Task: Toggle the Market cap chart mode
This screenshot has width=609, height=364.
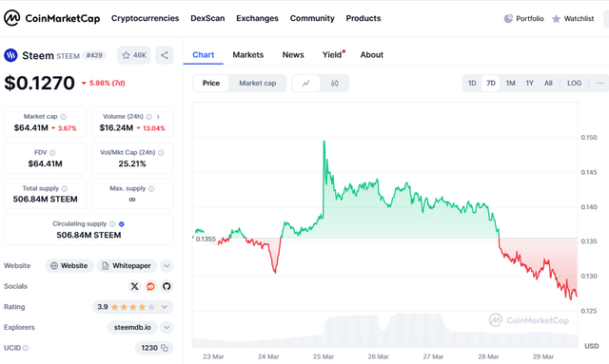Action: point(258,83)
